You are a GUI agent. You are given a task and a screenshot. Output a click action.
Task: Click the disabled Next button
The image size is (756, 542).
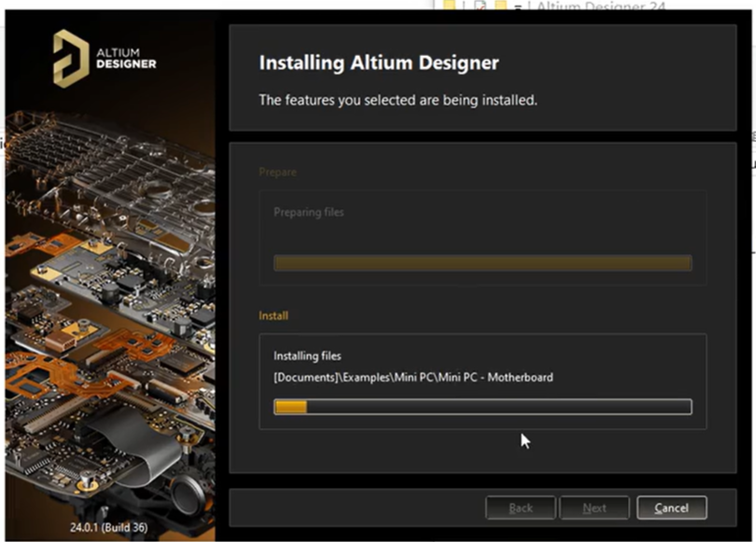click(x=595, y=507)
